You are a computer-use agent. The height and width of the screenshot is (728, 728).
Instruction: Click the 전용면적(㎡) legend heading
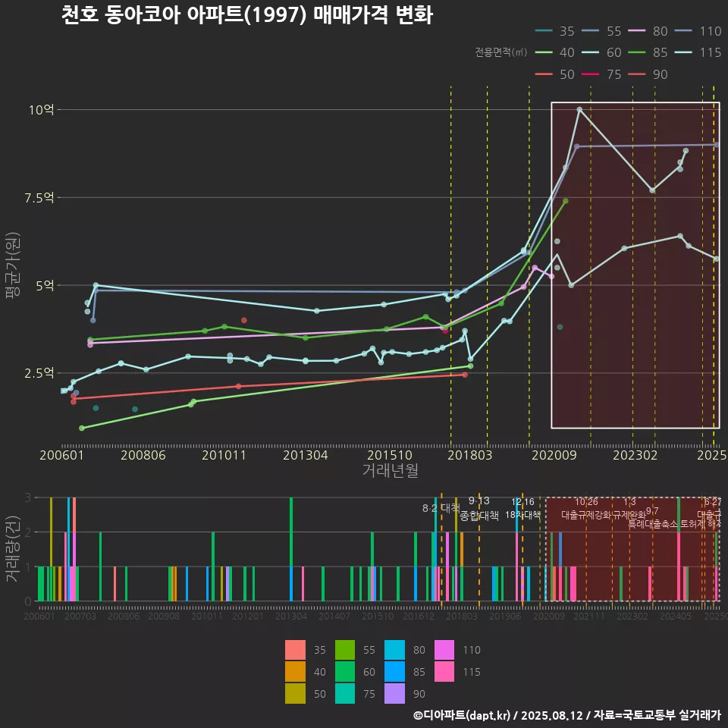pos(501,52)
